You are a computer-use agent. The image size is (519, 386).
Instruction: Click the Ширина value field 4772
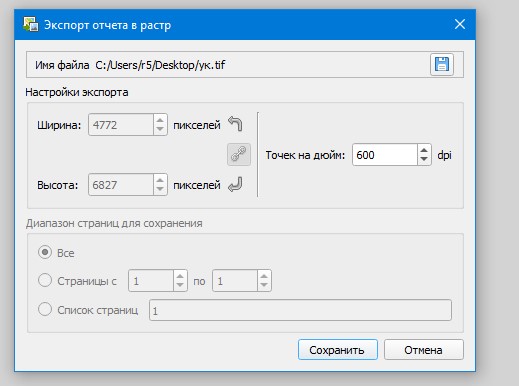[121, 125]
